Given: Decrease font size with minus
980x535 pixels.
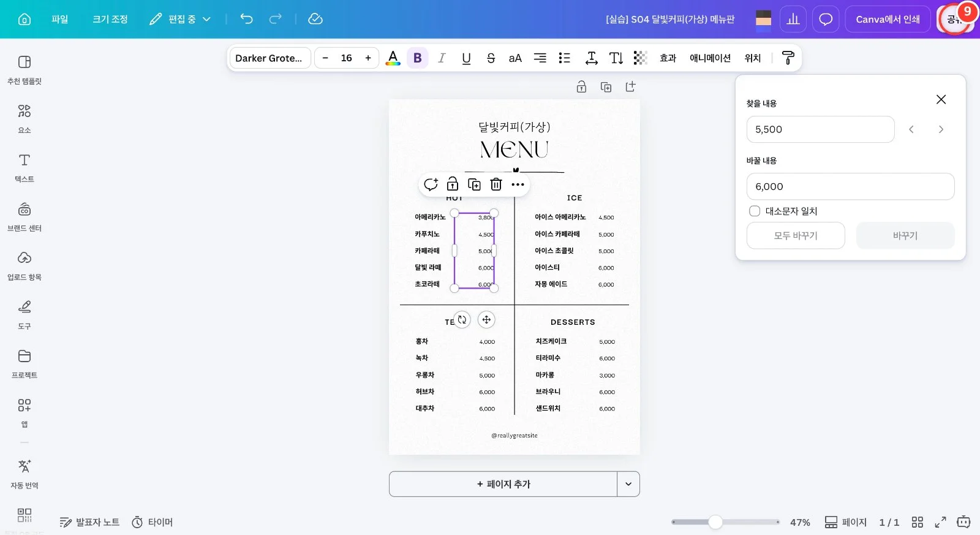Looking at the screenshot, I should pos(325,58).
